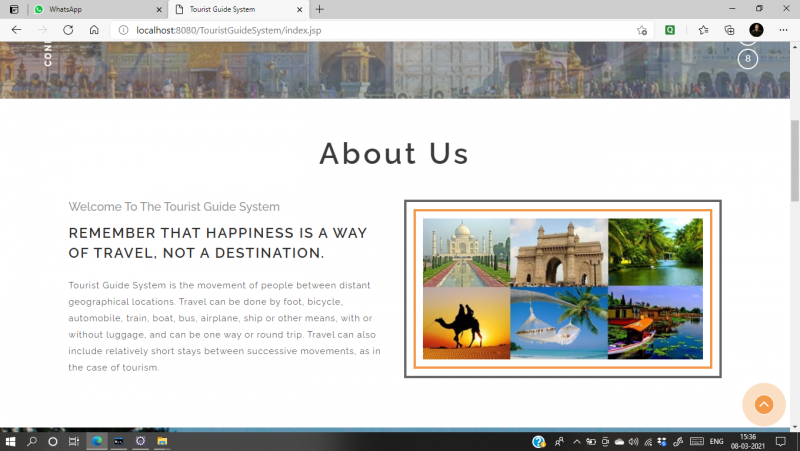This screenshot has width=800, height=451.
Task: Open the clock showing 15:36
Action: pos(747,441)
